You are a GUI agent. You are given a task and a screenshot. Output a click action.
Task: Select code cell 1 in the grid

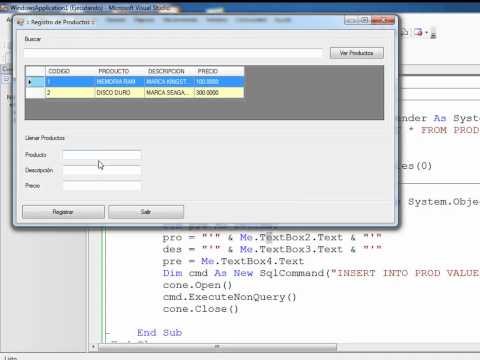click(x=70, y=82)
